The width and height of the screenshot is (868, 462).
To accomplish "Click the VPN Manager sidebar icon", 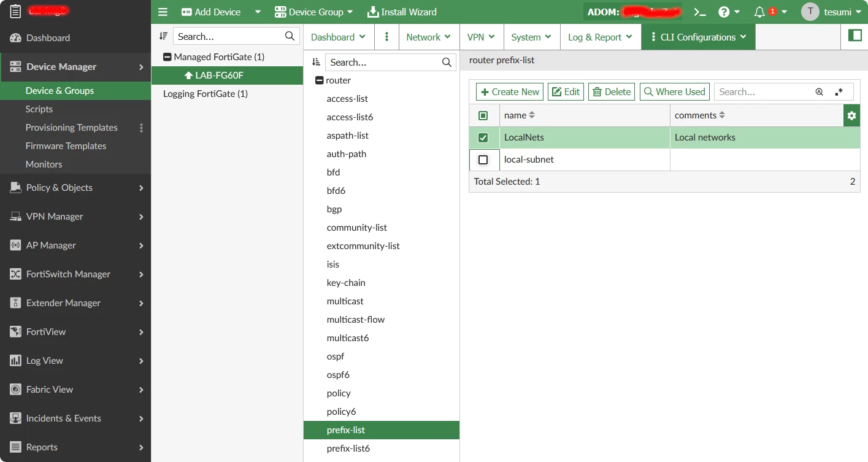I will click(15, 217).
